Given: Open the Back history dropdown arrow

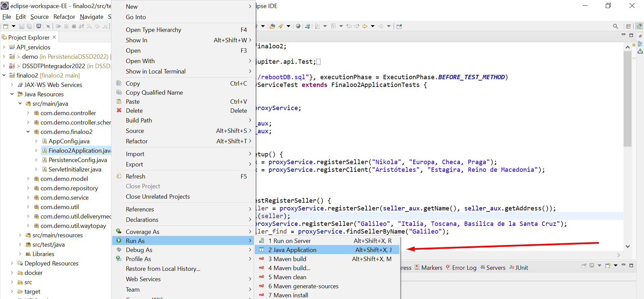Looking at the screenshot, I should pyautogui.click(x=373, y=26).
